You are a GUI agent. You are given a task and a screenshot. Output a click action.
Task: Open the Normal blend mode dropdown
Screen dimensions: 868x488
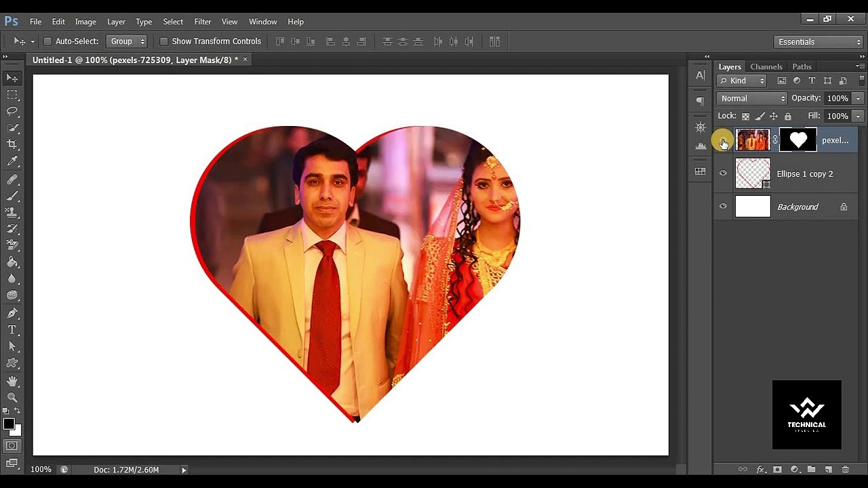(x=752, y=98)
